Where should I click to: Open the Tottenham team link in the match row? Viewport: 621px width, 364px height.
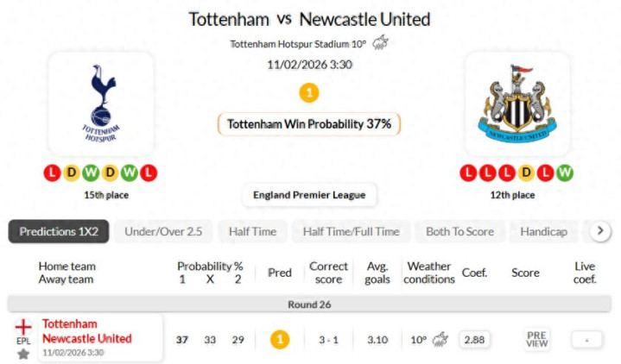pyautogui.click(x=70, y=323)
